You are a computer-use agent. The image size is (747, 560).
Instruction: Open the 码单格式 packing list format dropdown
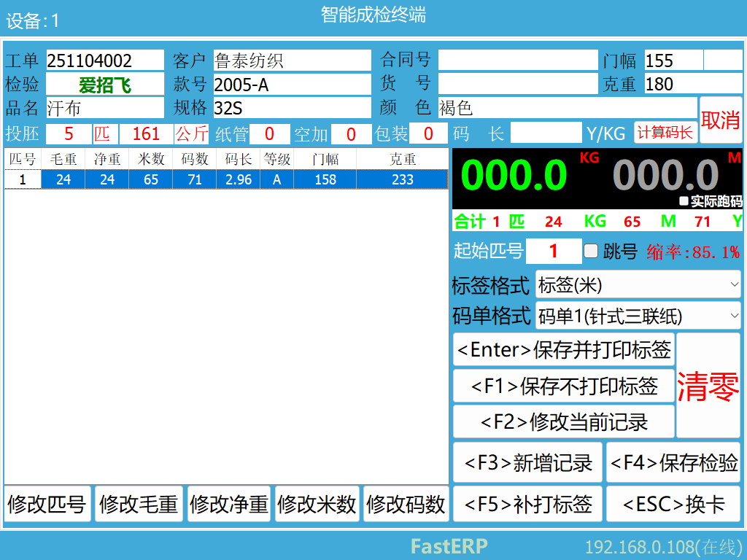point(638,316)
